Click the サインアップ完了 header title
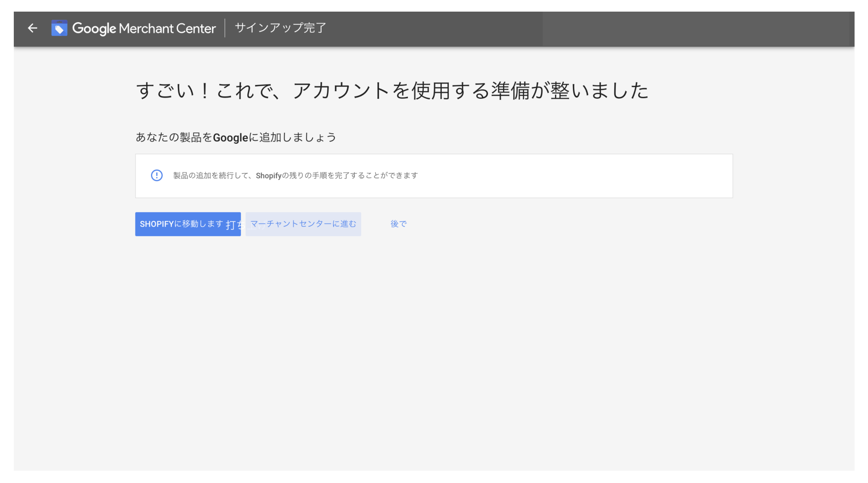The height and width of the screenshot is (483, 868). click(x=280, y=28)
